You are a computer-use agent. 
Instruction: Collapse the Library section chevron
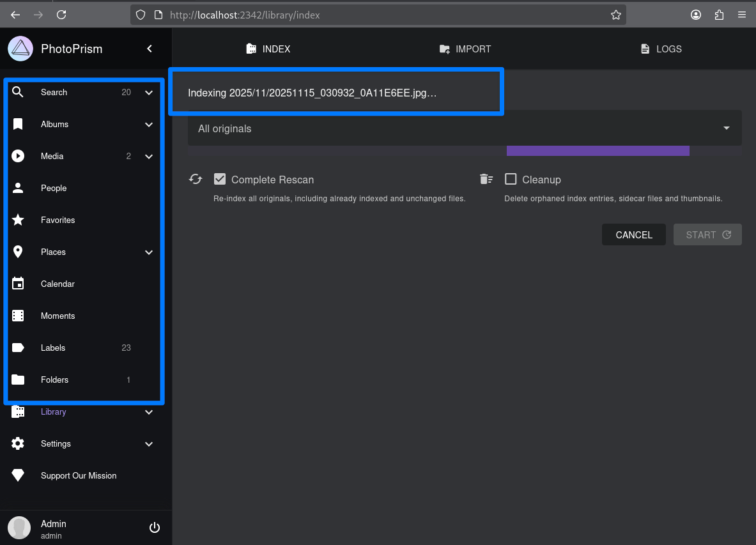pos(148,411)
